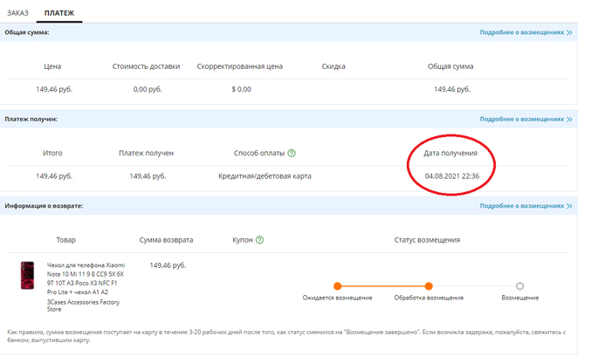Click the Скорректированная цена value $ 0.00
This screenshot has width=611, height=364.
tap(241, 89)
